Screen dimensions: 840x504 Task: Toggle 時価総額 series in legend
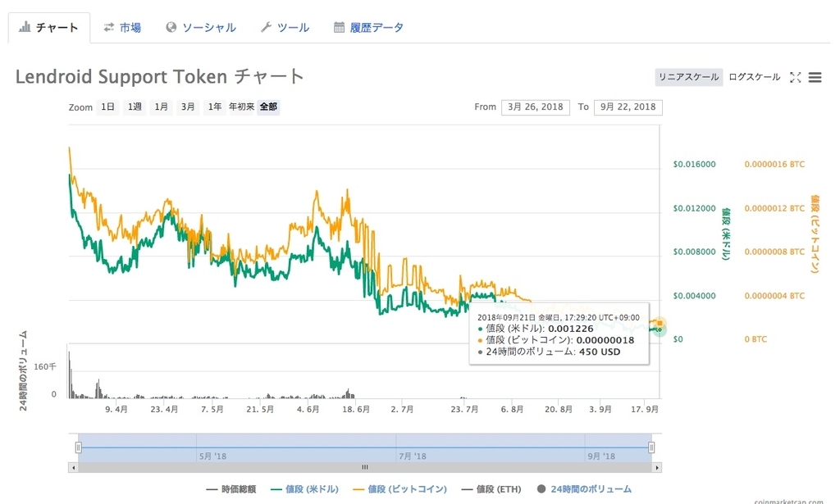(231, 489)
